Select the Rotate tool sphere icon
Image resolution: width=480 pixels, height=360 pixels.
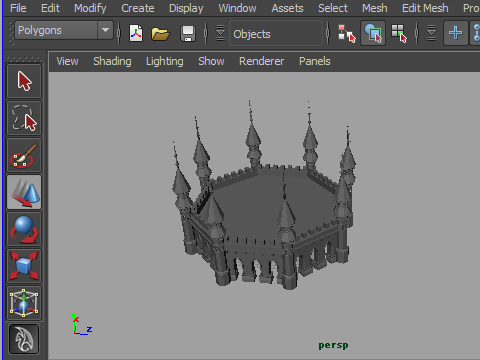24,229
